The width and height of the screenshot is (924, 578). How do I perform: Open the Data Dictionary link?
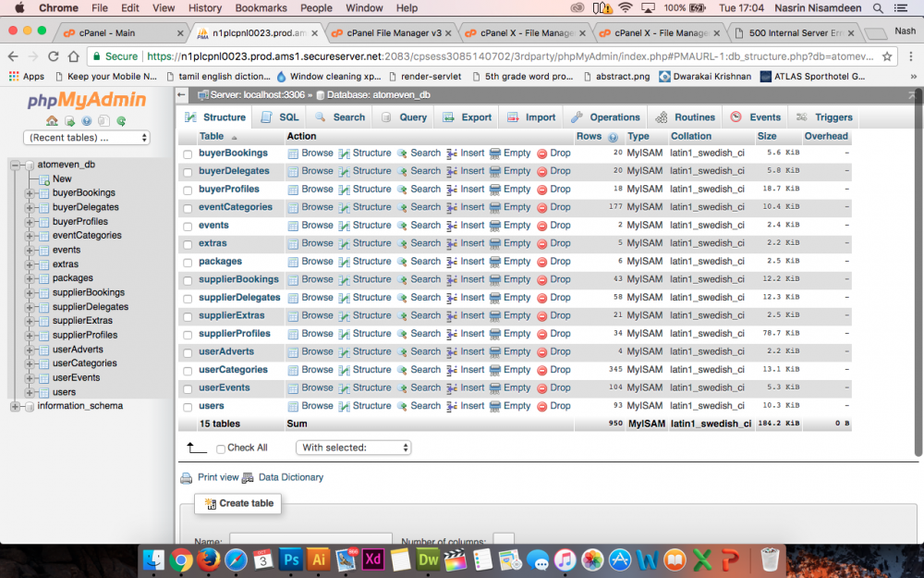pos(290,478)
